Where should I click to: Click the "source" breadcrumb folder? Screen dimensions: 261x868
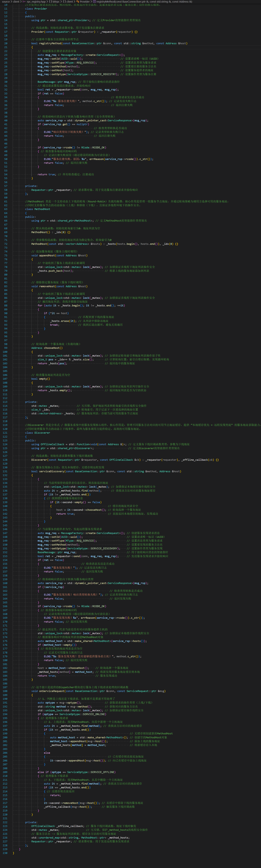pyautogui.click(x=6, y=2)
